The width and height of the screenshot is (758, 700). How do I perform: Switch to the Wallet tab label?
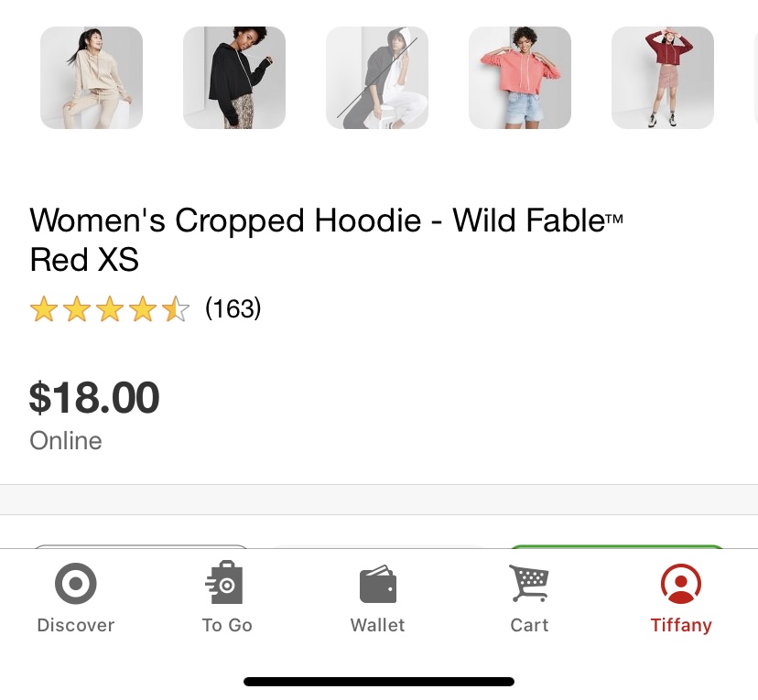(377, 626)
